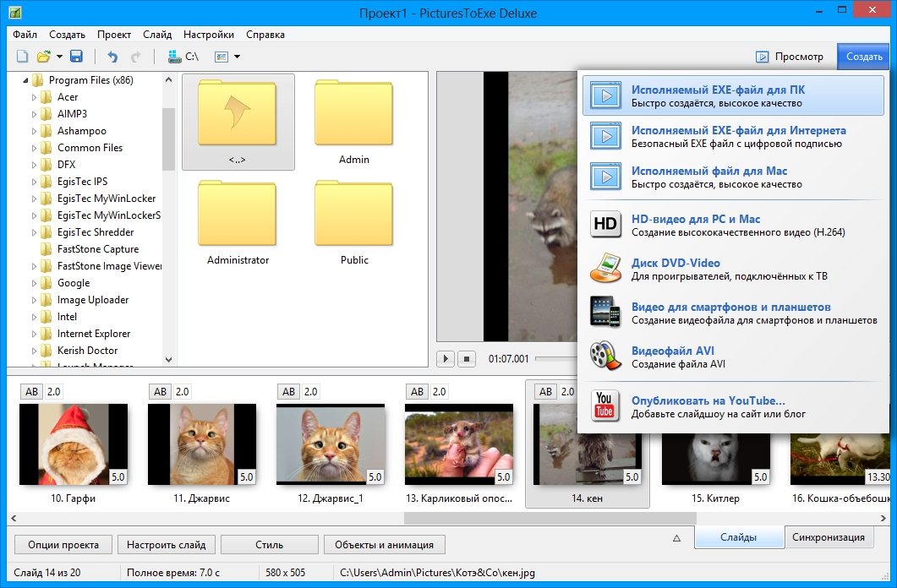Click the Public folder icon

(x=353, y=213)
